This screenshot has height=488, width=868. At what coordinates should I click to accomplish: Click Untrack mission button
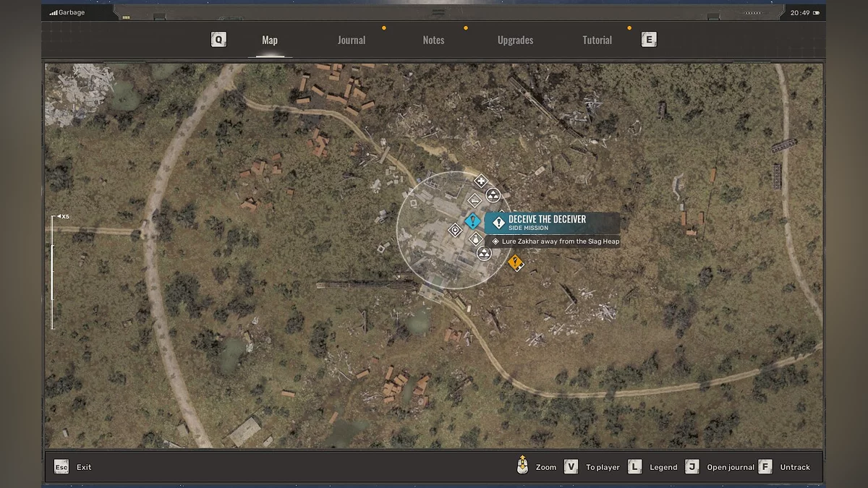coord(784,467)
